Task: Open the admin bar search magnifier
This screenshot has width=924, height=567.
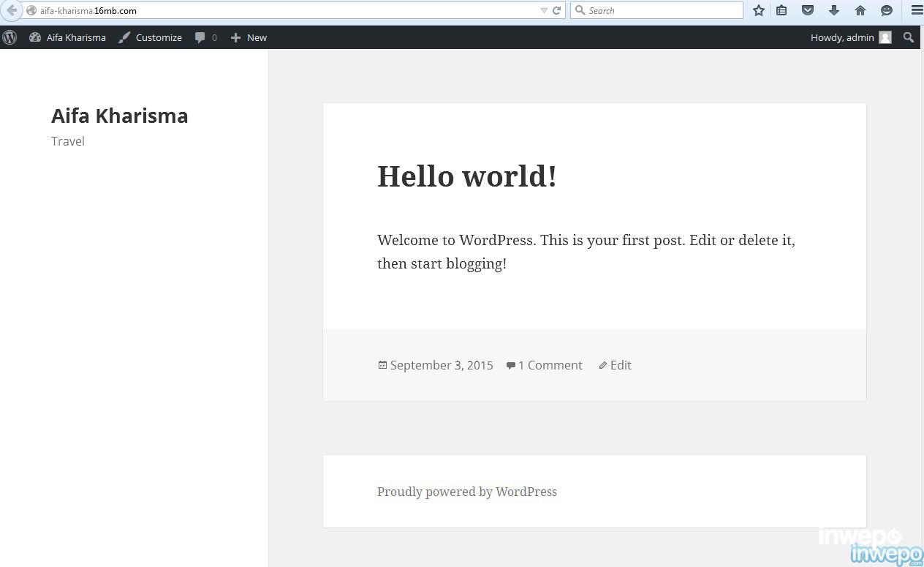Action: coord(909,37)
